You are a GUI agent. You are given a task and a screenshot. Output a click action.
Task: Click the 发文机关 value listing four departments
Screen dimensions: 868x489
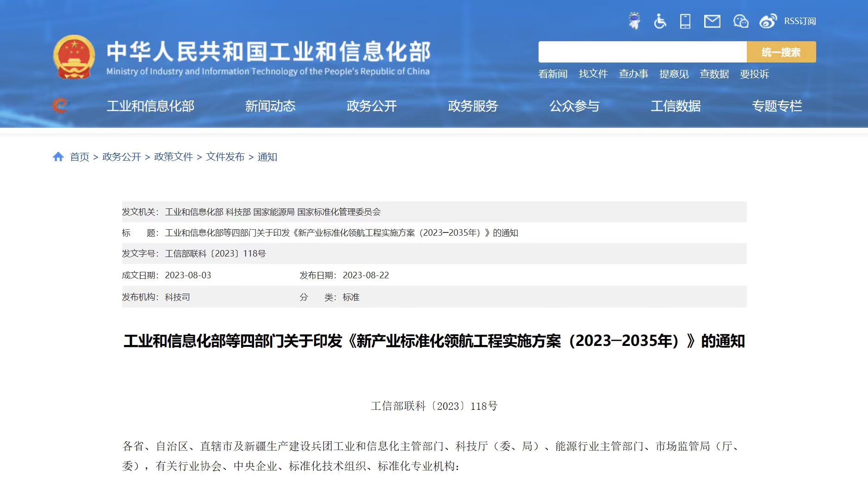click(x=273, y=212)
